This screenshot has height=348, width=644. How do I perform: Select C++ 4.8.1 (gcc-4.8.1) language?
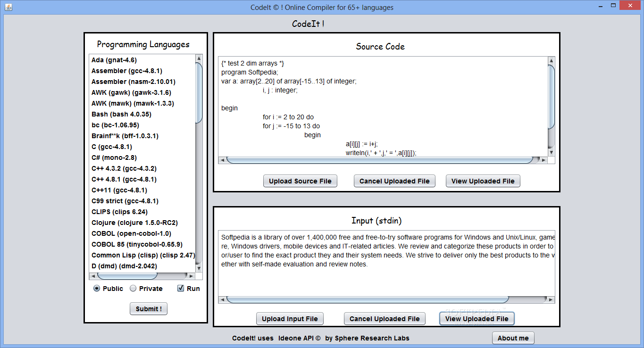[142, 179]
